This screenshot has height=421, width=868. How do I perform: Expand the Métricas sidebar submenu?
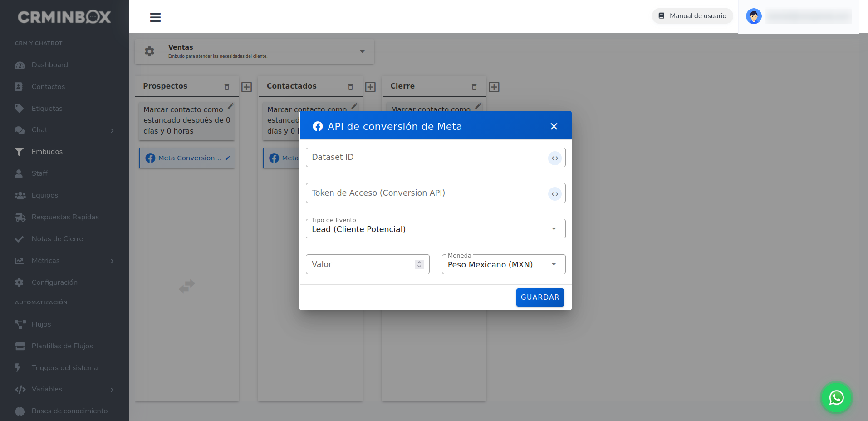(x=112, y=261)
